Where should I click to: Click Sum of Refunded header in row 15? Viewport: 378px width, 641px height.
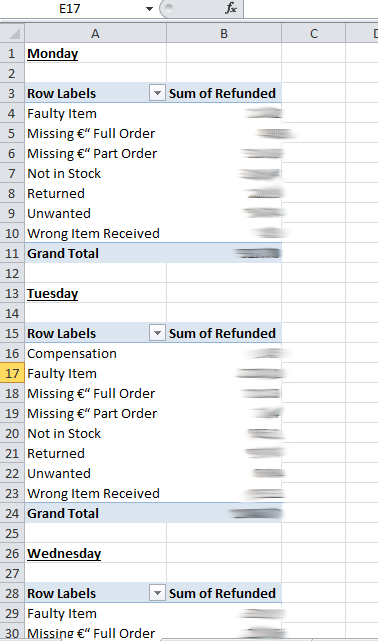(x=224, y=333)
